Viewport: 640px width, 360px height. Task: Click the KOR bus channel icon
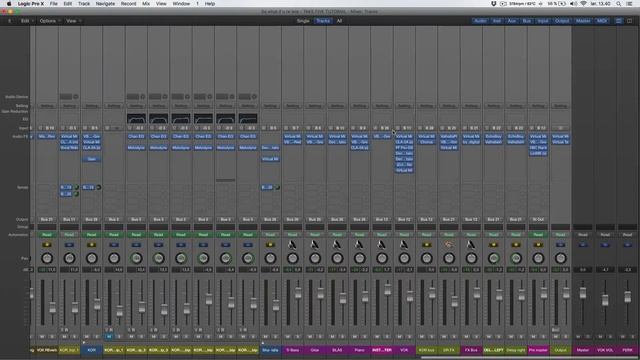(427, 245)
